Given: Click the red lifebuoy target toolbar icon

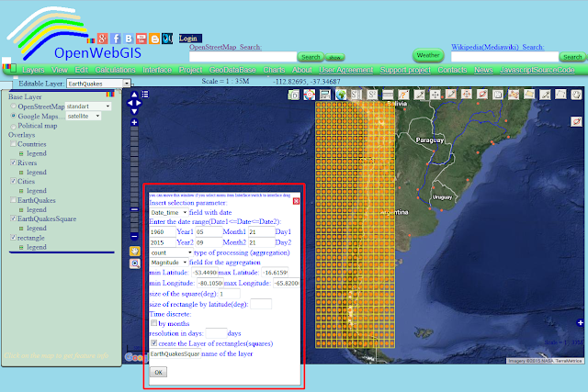Looking at the screenshot, I should click(x=310, y=95).
